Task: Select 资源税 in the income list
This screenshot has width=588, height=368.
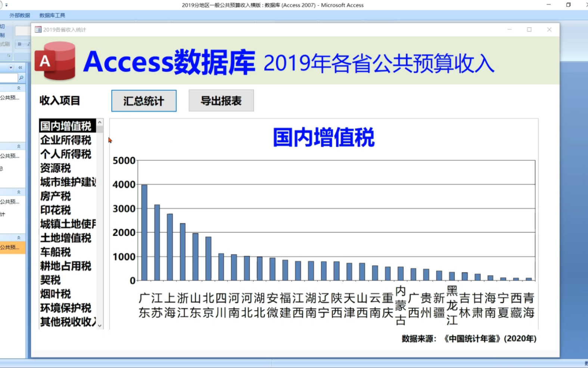Action: click(68, 168)
